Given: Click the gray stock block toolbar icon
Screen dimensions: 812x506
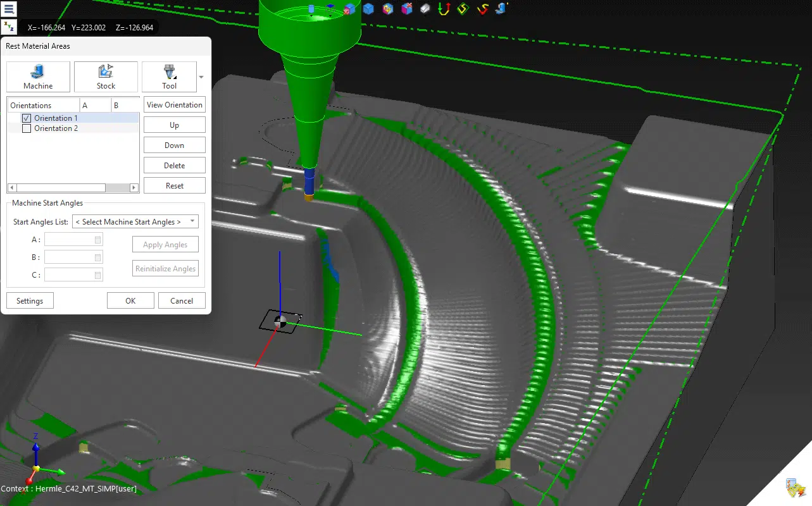Looking at the screenshot, I should coord(425,9).
